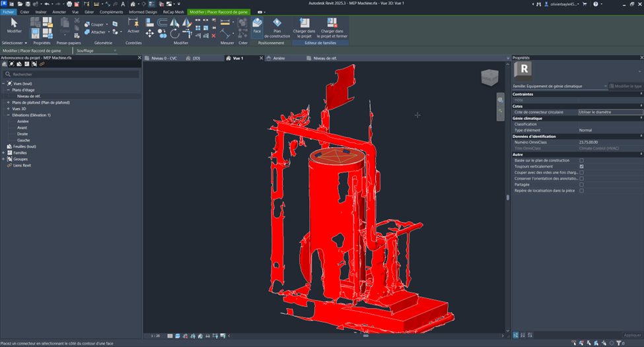Click the Face placement icon
This screenshot has width=644, height=347.
257,25
